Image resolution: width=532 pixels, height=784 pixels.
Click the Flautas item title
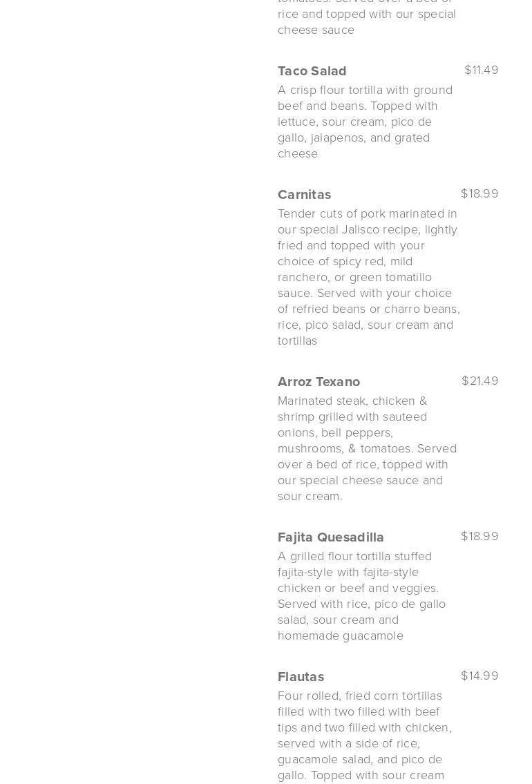301,676
